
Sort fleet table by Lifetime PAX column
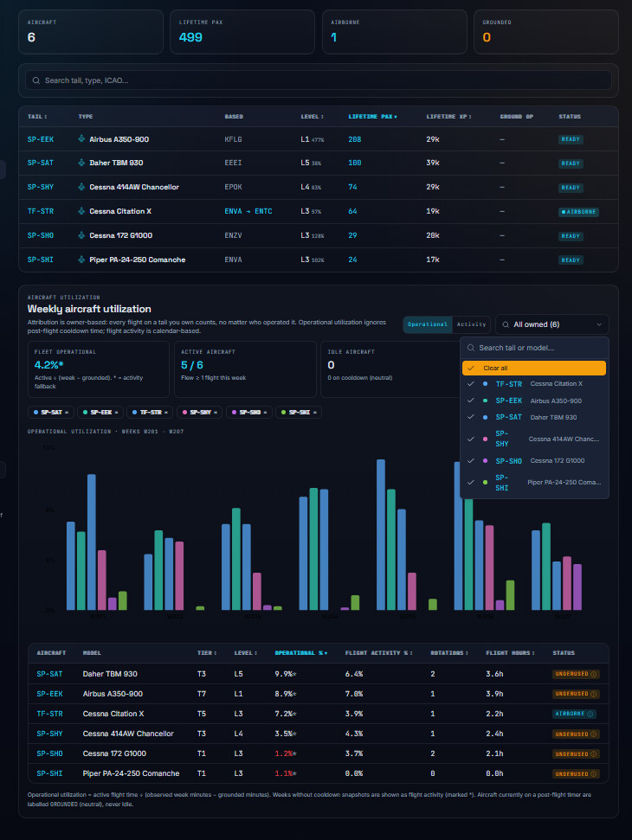click(372, 116)
